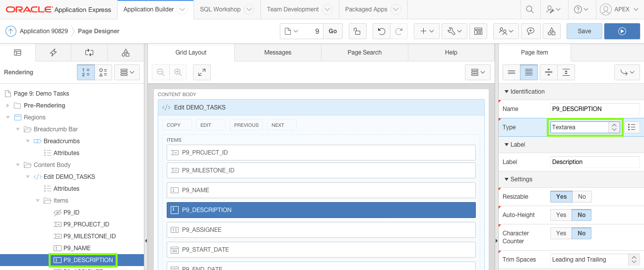Image resolution: width=644 pixels, height=270 pixels.
Task: Open the APEX account menu
Action: [619, 9]
